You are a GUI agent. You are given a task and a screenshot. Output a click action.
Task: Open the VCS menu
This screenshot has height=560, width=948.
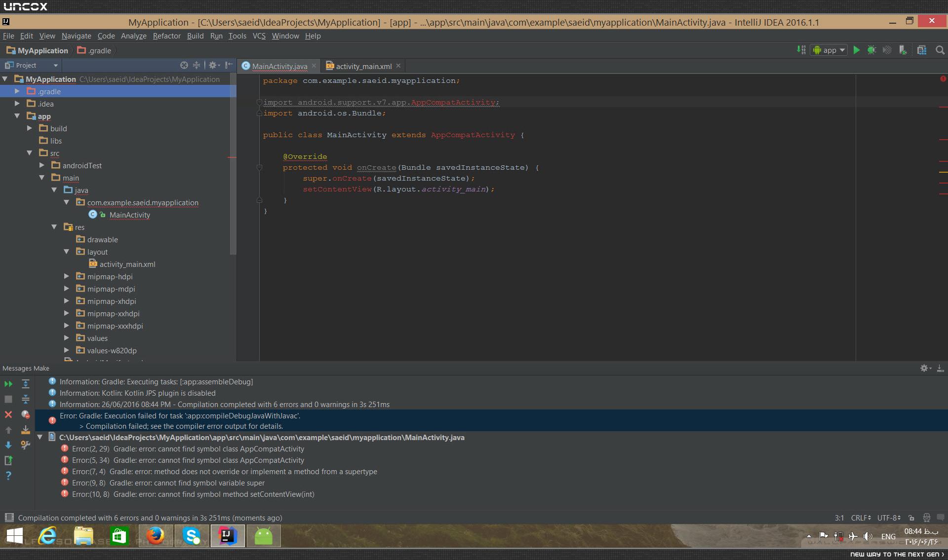pos(259,36)
